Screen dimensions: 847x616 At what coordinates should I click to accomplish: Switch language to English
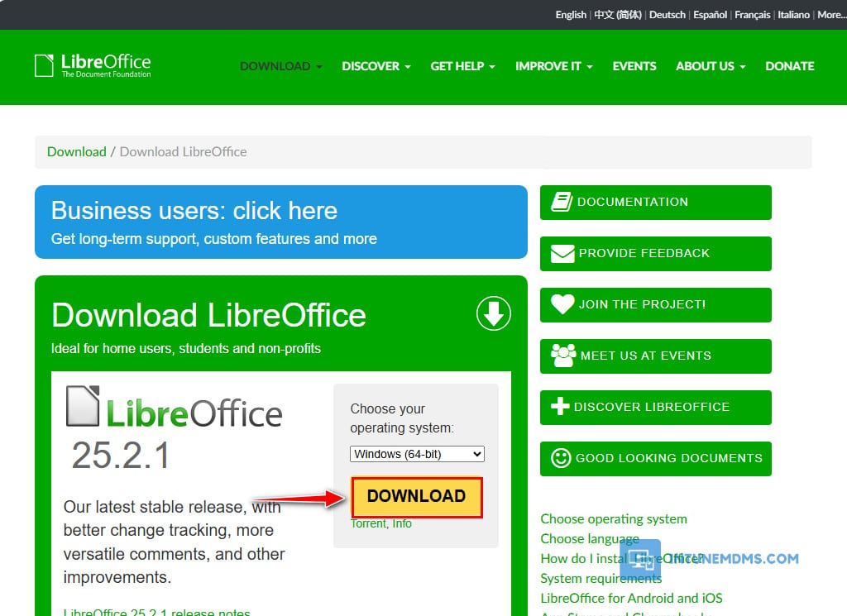[571, 15]
